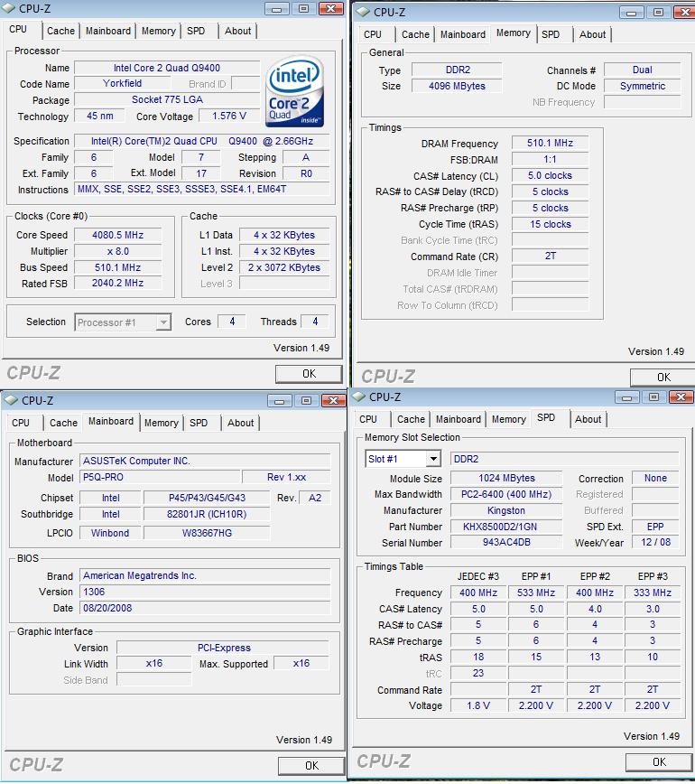Open Cache tab in the CPU window
Image resolution: width=695 pixels, height=784 pixels.
click(x=60, y=31)
